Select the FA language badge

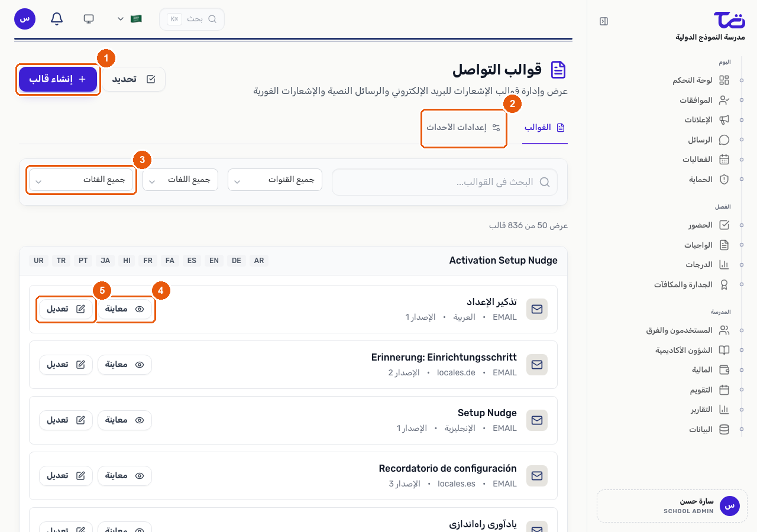click(x=170, y=261)
